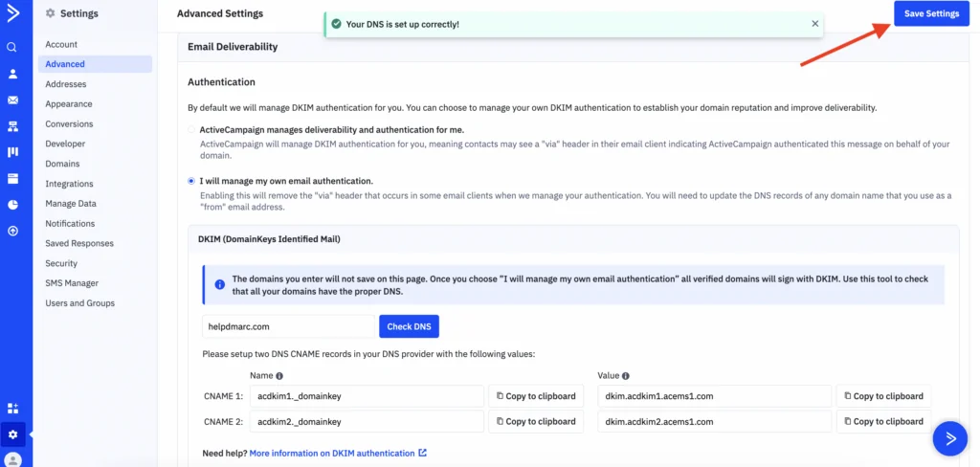
Task: Open the Deals pipeline icon
Action: [12, 152]
